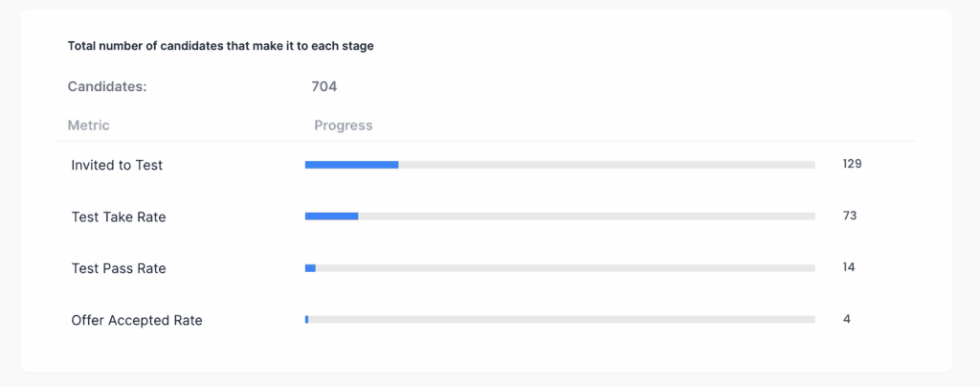Click the 704 total candidates value
This screenshot has height=387, width=980.
[324, 86]
